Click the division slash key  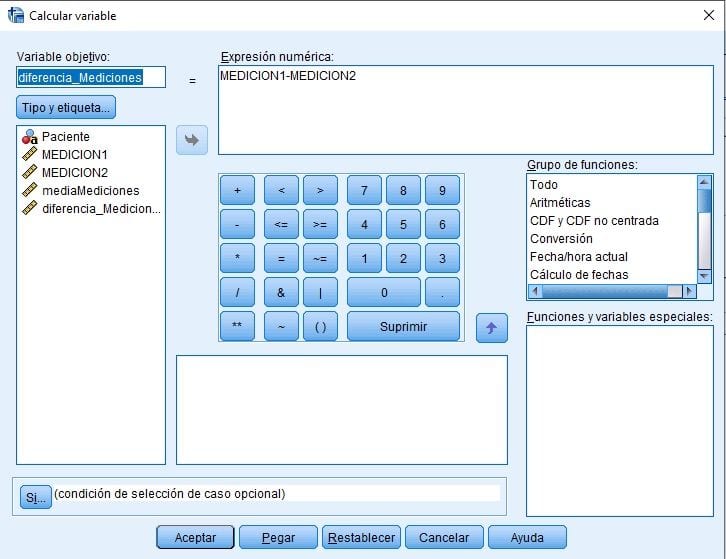pyautogui.click(x=237, y=293)
